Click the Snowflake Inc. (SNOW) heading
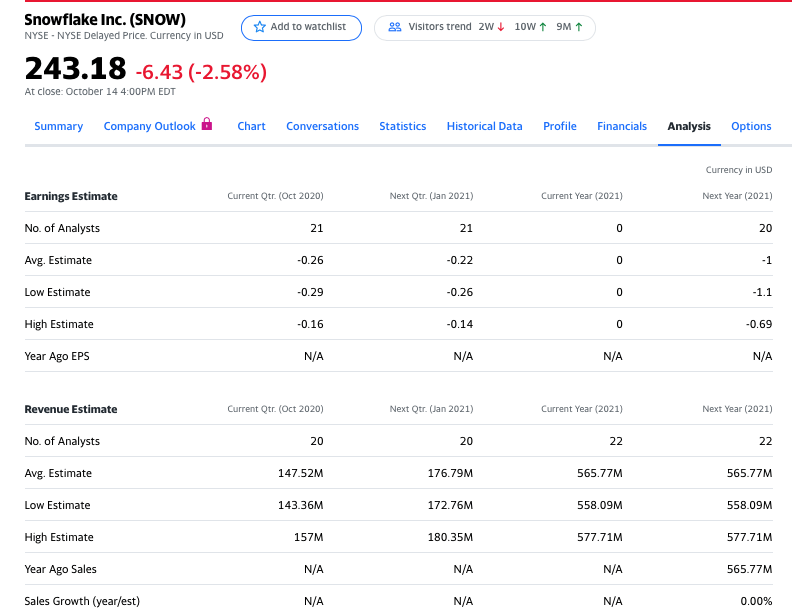This screenshot has width=792, height=614. click(x=105, y=20)
